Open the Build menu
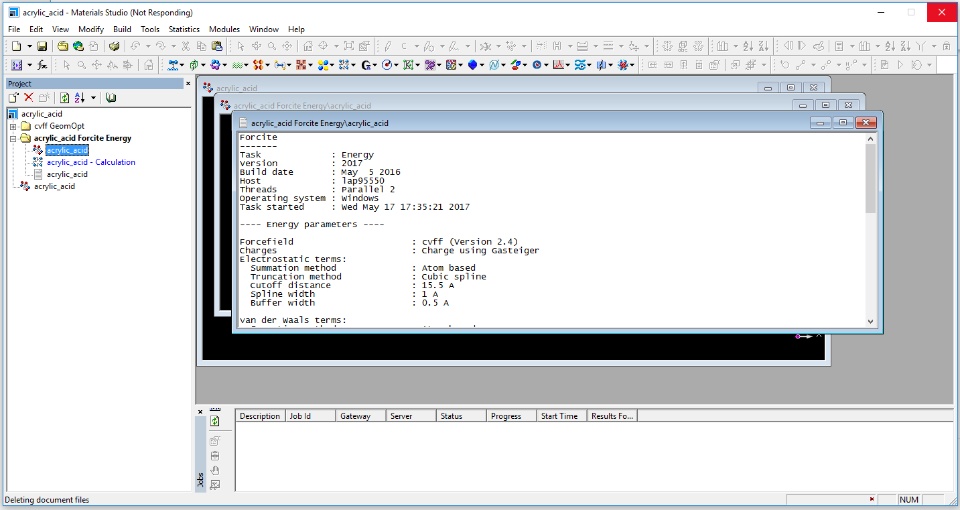 coord(122,29)
